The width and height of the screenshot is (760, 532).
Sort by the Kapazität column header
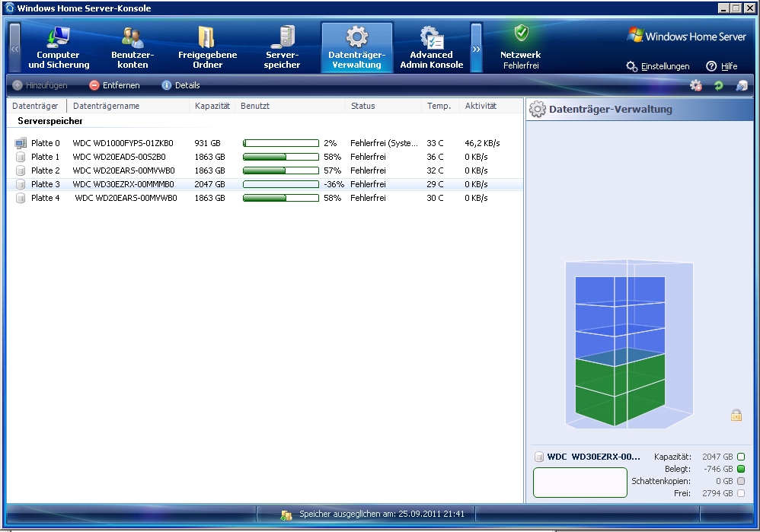tap(212, 106)
